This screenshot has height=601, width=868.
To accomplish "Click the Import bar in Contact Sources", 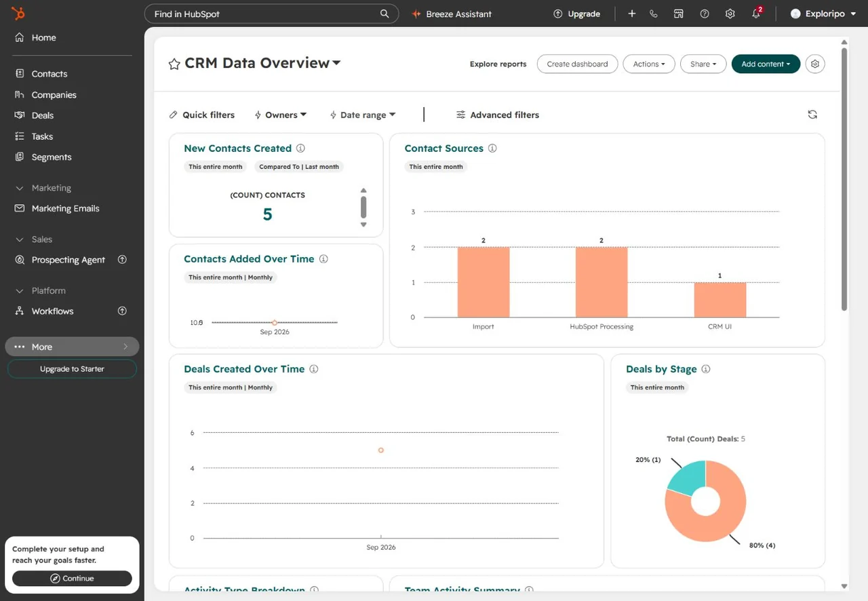I will tap(484, 282).
